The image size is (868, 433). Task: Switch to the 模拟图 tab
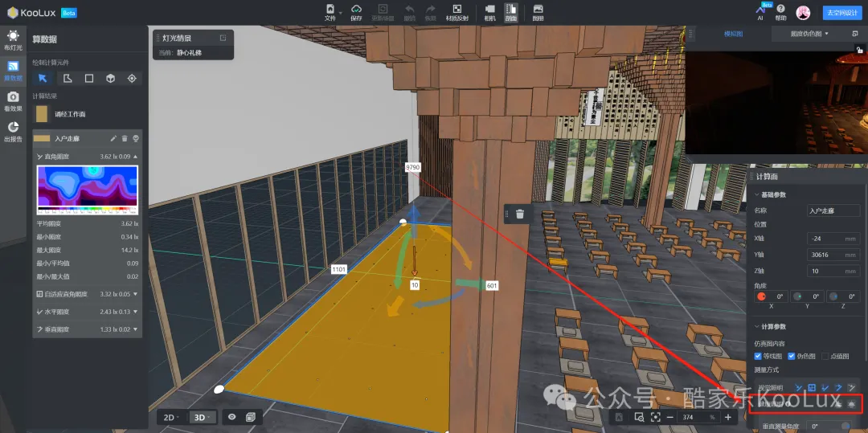[x=733, y=34]
